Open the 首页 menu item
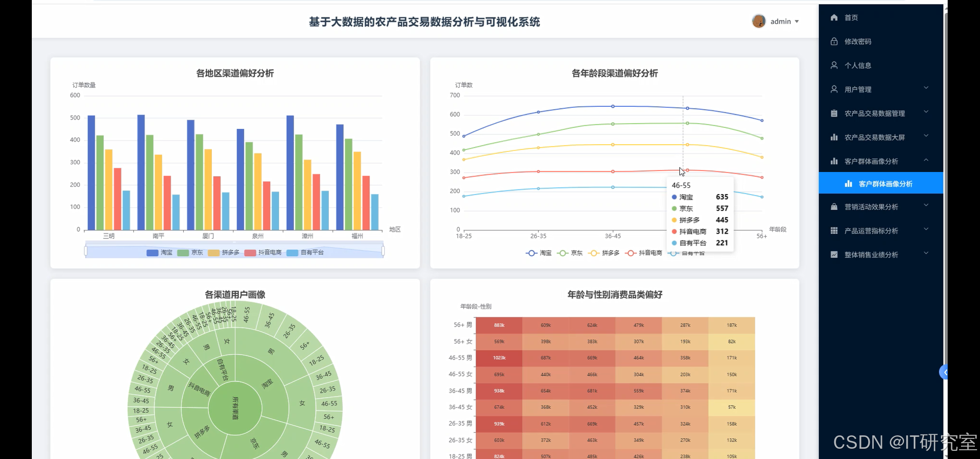Image resolution: width=980 pixels, height=459 pixels. click(x=881, y=17)
